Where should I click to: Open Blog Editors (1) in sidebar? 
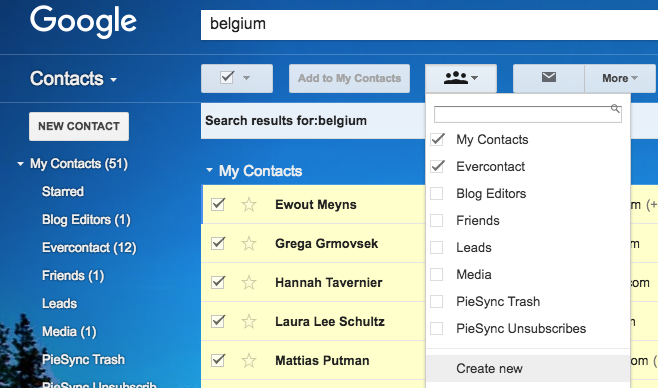point(86,219)
